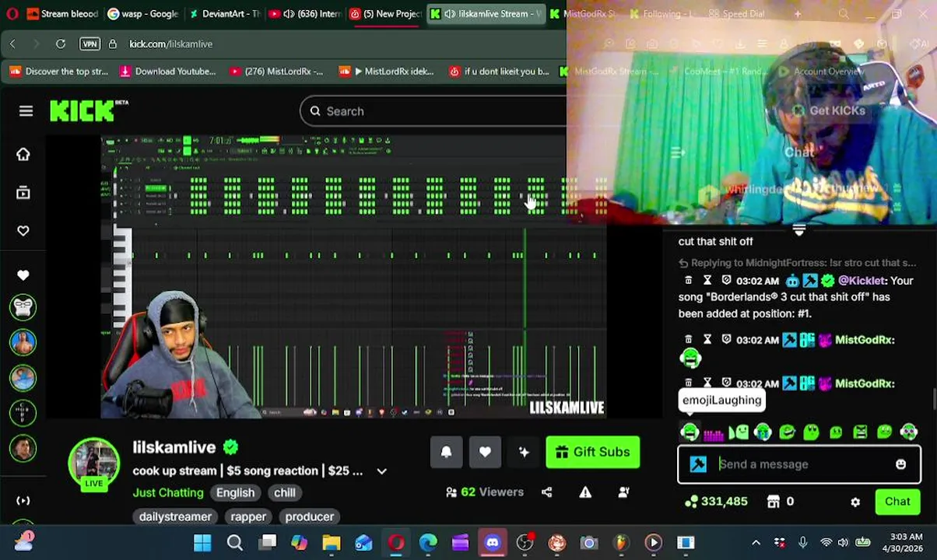
Task: Insert the emojiLaughing emote
Action: point(690,432)
